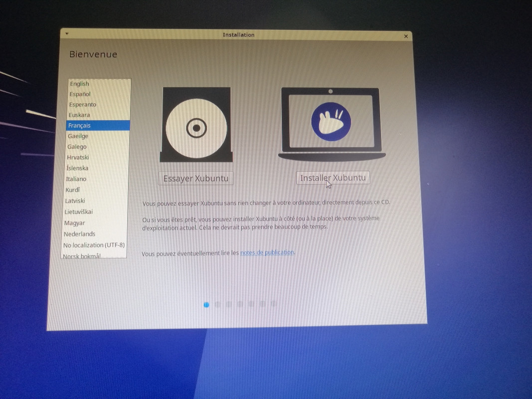This screenshot has height=399, width=532.
Task: Choose Gaeilge from the language list
Action: (97, 136)
